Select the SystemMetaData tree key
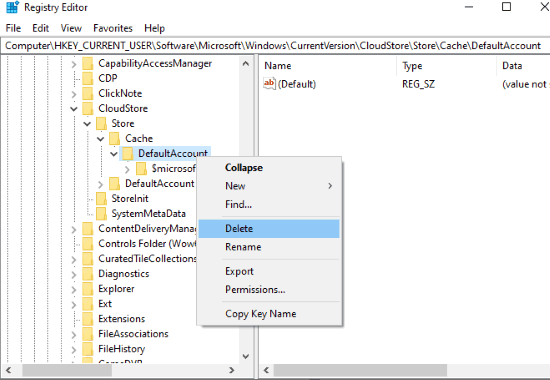The image size is (550, 380). [148, 214]
